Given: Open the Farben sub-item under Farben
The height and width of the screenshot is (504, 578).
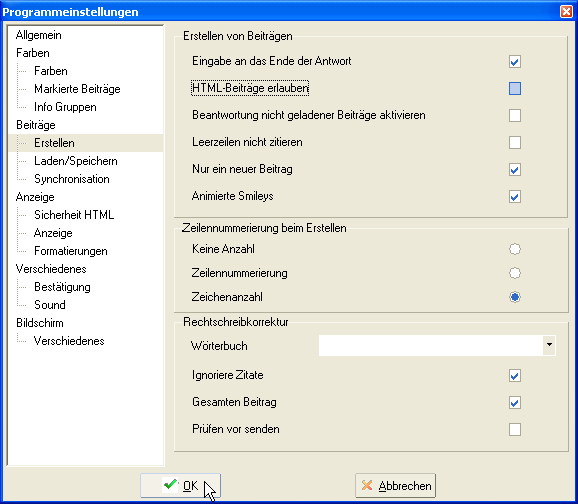Looking at the screenshot, I should 51,71.
